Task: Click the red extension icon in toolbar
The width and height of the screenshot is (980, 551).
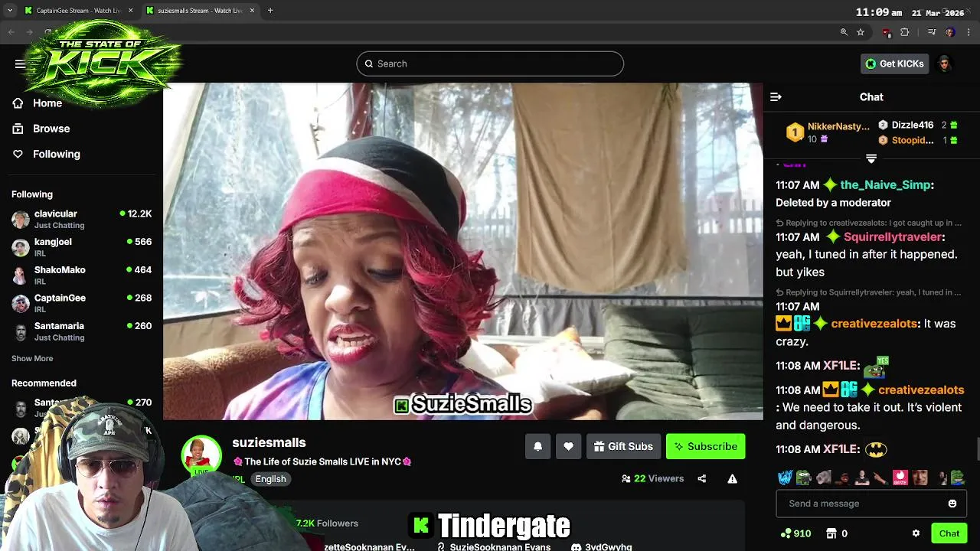Action: [x=887, y=32]
